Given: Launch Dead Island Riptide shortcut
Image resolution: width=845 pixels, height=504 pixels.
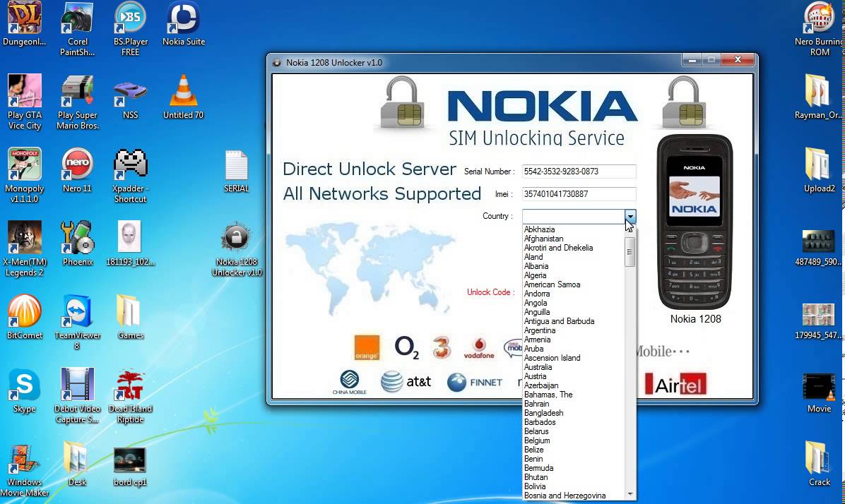Looking at the screenshot, I should (130, 396).
